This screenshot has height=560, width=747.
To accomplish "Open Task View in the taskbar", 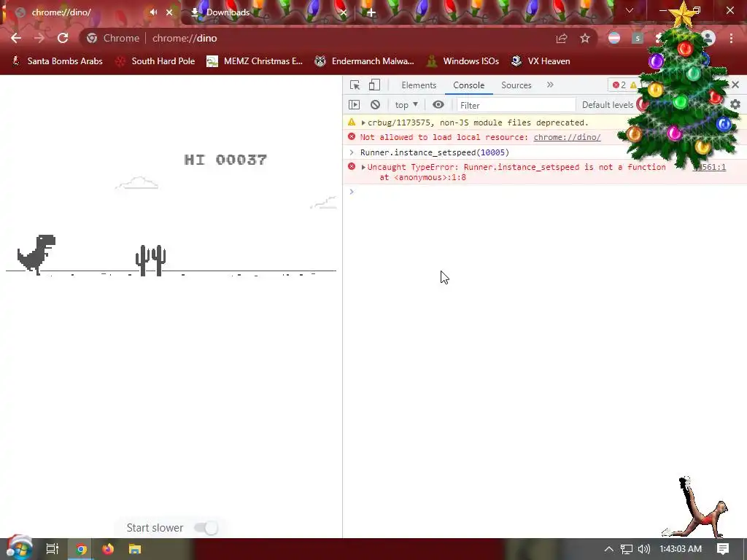I will tap(52, 549).
